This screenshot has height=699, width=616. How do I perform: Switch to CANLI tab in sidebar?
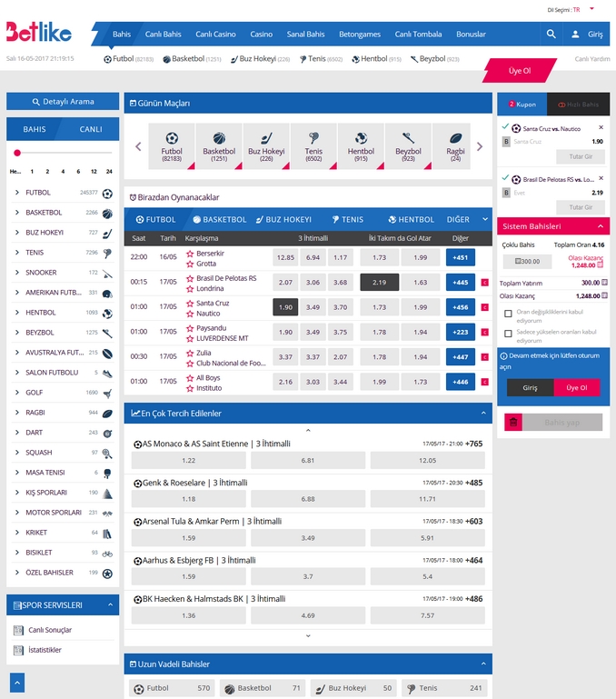click(91, 129)
